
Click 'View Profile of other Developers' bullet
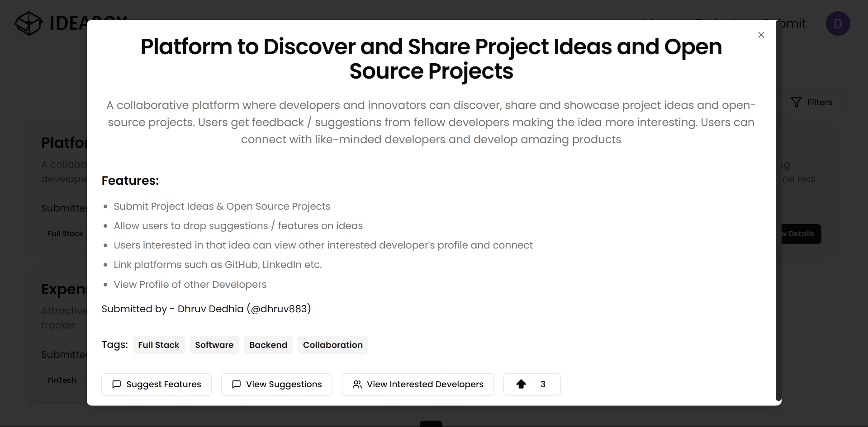coord(190,285)
